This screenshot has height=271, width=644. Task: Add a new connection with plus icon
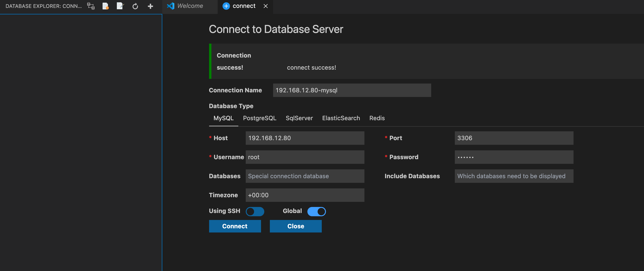click(150, 6)
